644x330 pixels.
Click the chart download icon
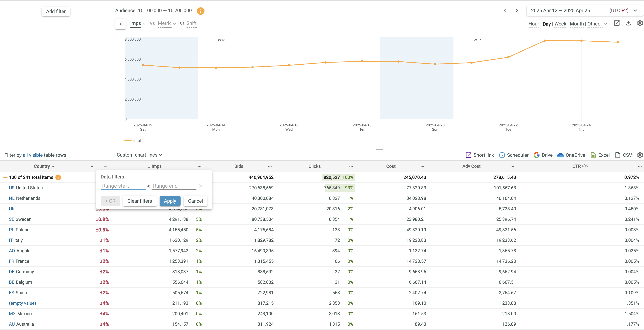click(628, 23)
